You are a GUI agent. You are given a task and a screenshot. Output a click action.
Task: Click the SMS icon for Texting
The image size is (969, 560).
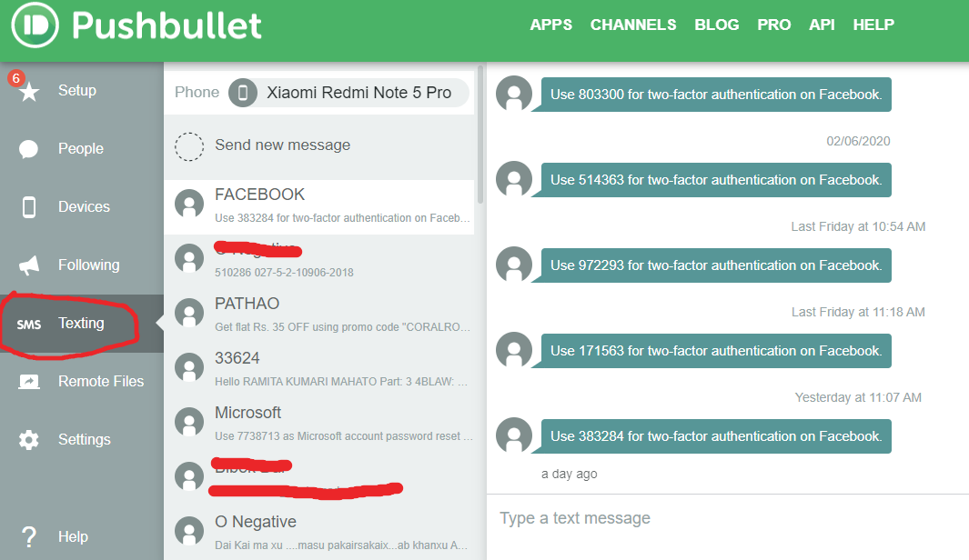(28, 325)
